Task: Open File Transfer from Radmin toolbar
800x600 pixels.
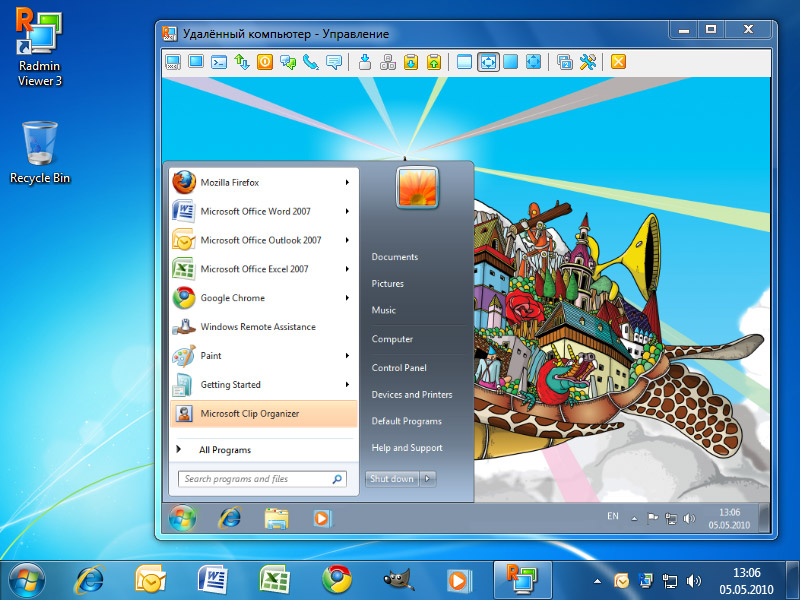Action: pos(242,62)
